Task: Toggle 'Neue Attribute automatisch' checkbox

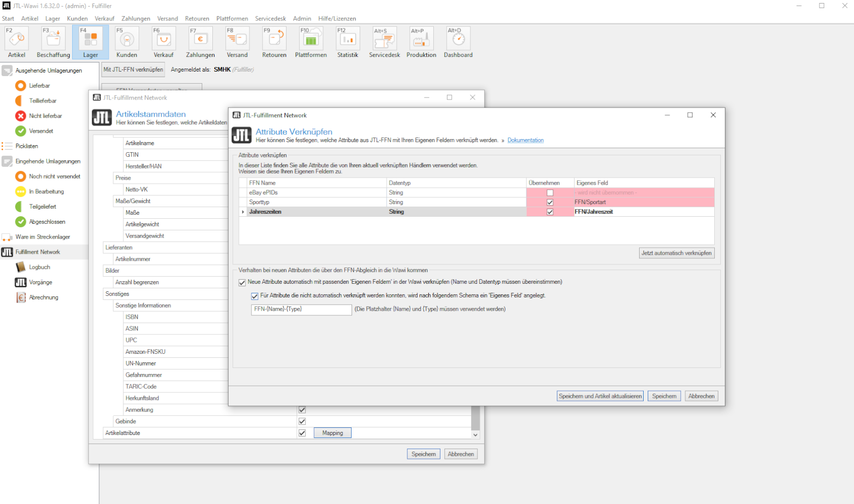Action: [x=242, y=283]
